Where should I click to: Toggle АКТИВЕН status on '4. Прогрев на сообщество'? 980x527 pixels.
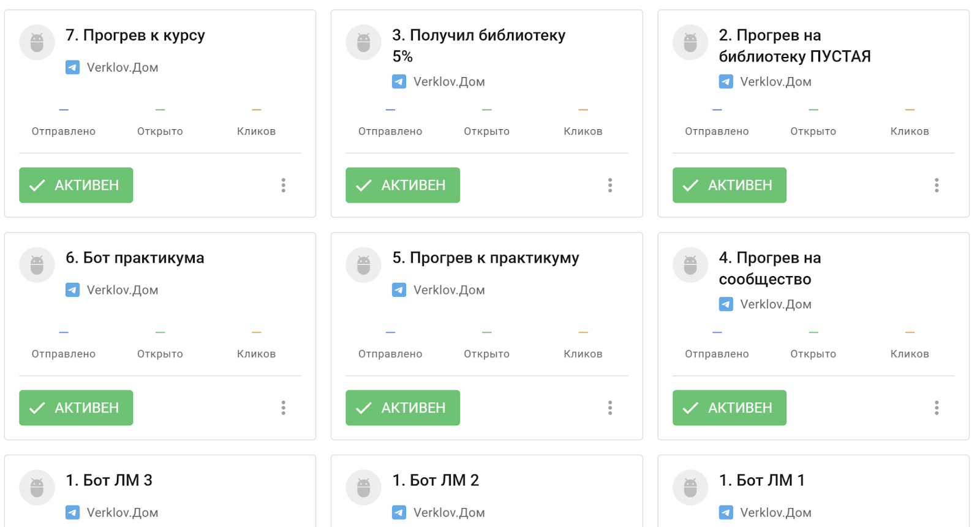(729, 408)
